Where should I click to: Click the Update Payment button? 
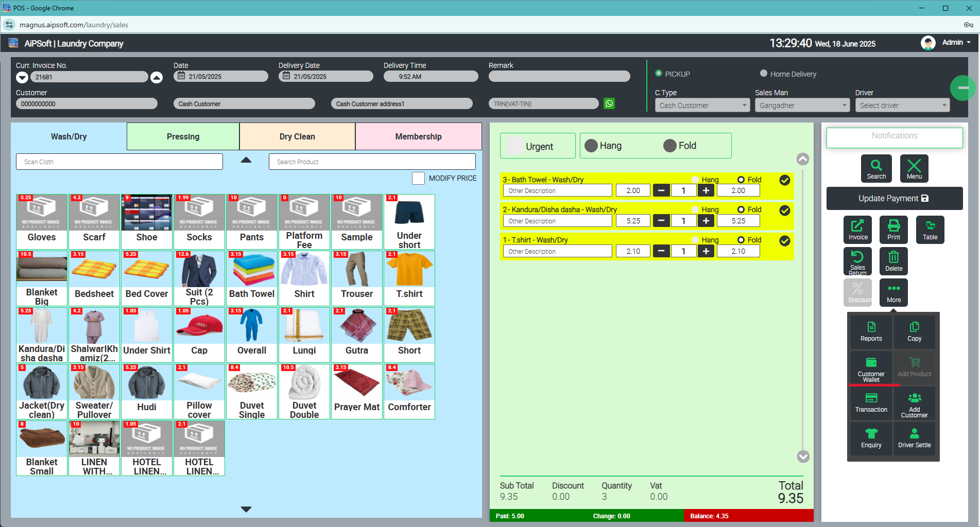895,198
